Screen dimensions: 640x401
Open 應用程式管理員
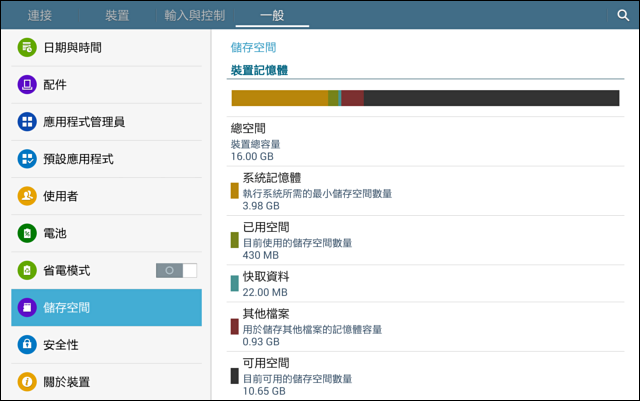107,122
